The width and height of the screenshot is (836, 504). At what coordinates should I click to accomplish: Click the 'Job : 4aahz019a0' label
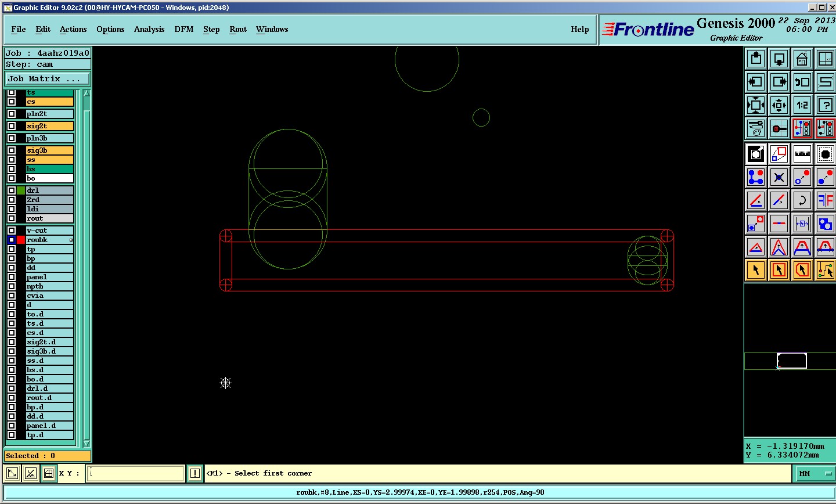48,53
